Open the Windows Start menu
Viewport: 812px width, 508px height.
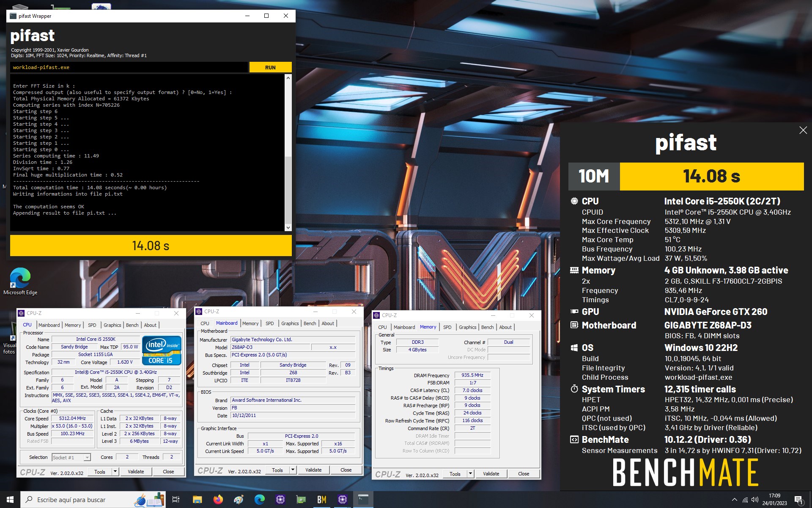pos(10,500)
